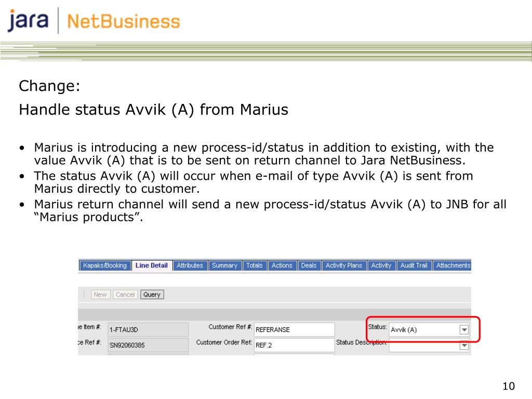Click the "Customer Order Ref:" label
532x399 pixels.
(224, 342)
